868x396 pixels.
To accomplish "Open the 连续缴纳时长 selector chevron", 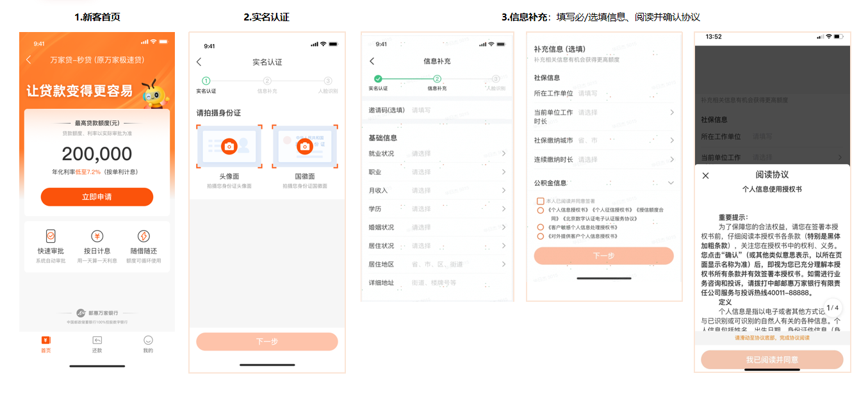I will tap(672, 160).
